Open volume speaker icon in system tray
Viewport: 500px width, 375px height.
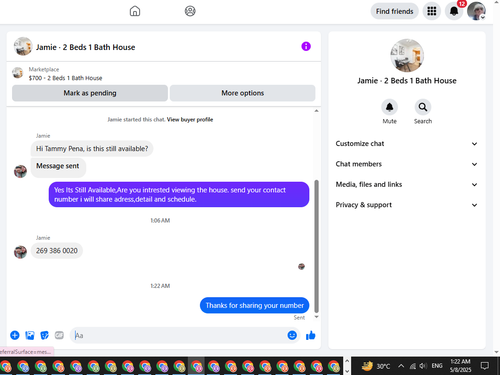(423, 366)
